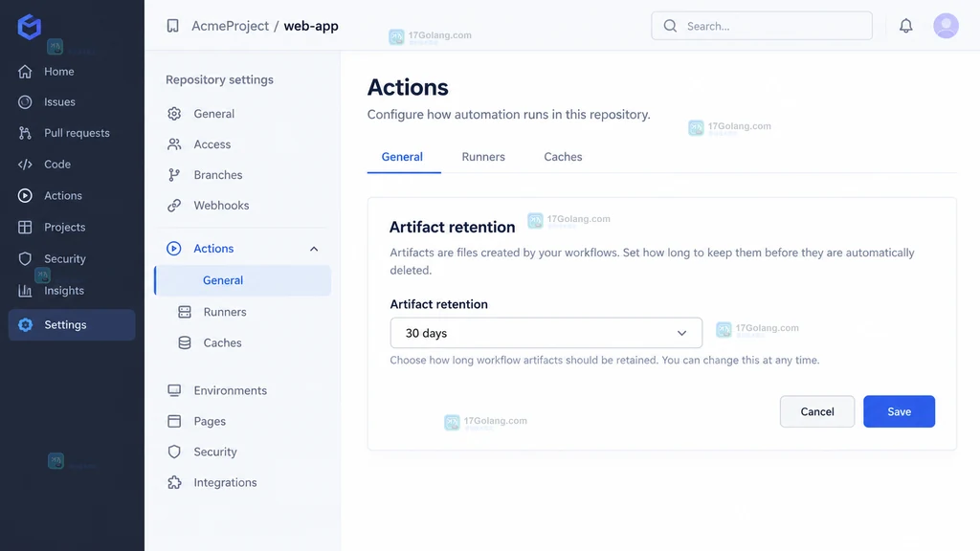980x551 pixels.
Task: Open the Artifact retention 30 days dropdown
Action: [x=546, y=333]
